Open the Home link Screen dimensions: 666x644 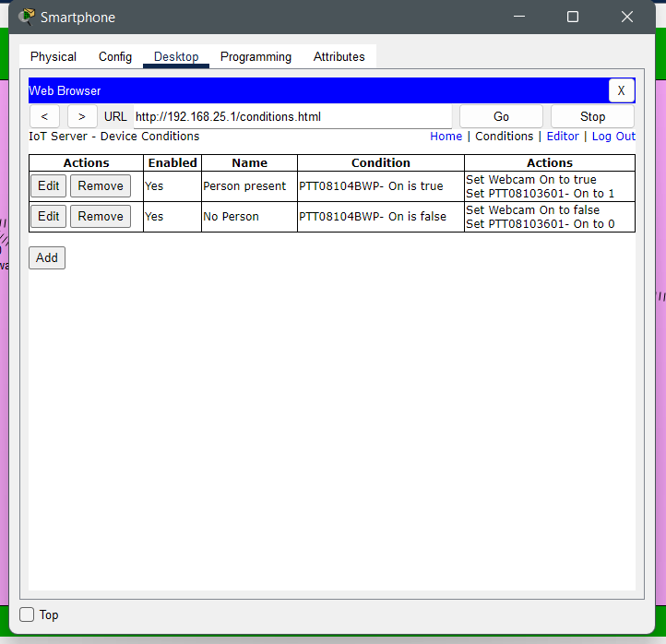446,137
